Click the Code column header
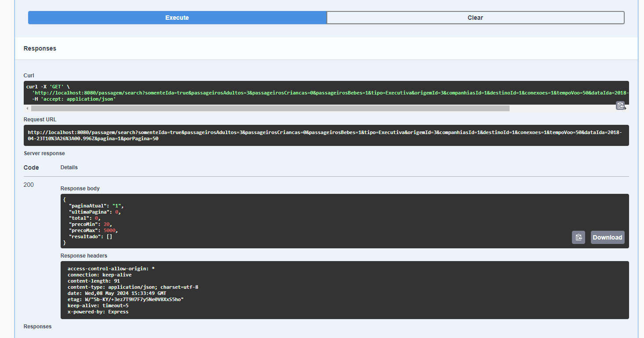Viewport: 644px width, 338px height. (x=31, y=167)
